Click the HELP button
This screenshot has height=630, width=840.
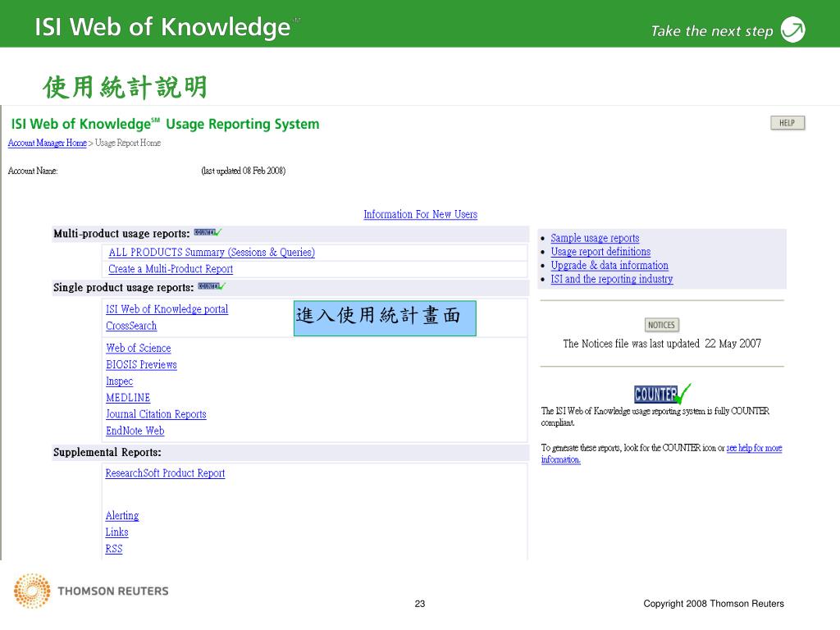[x=787, y=123]
